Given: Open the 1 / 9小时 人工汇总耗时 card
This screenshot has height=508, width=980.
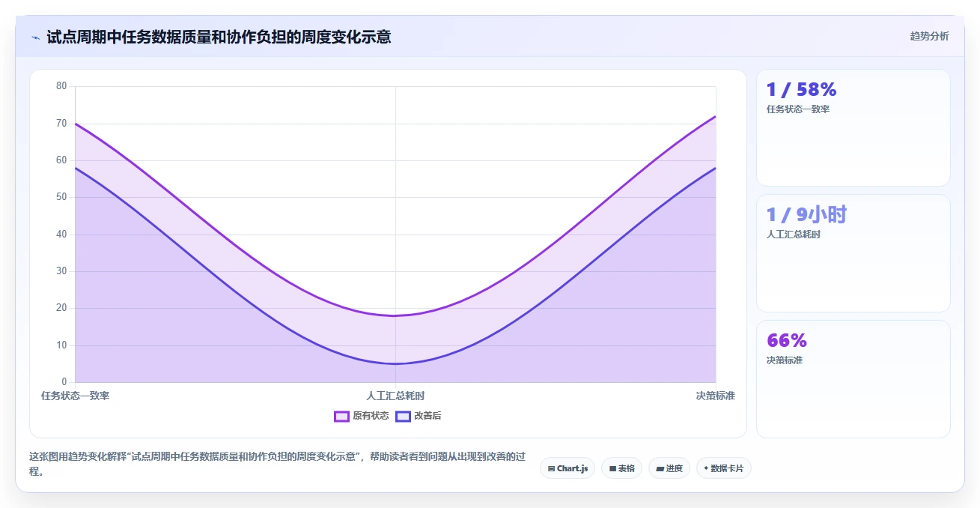Looking at the screenshot, I should pos(853,253).
